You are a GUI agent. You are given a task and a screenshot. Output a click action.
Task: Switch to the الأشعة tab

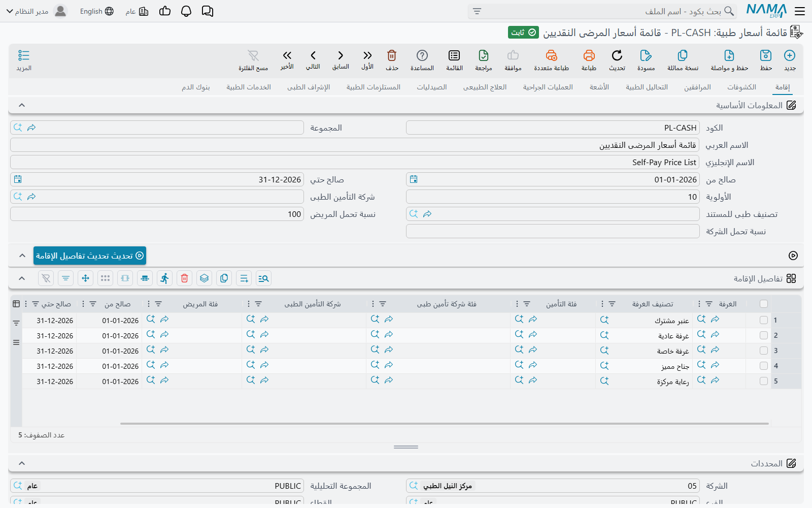pos(599,87)
